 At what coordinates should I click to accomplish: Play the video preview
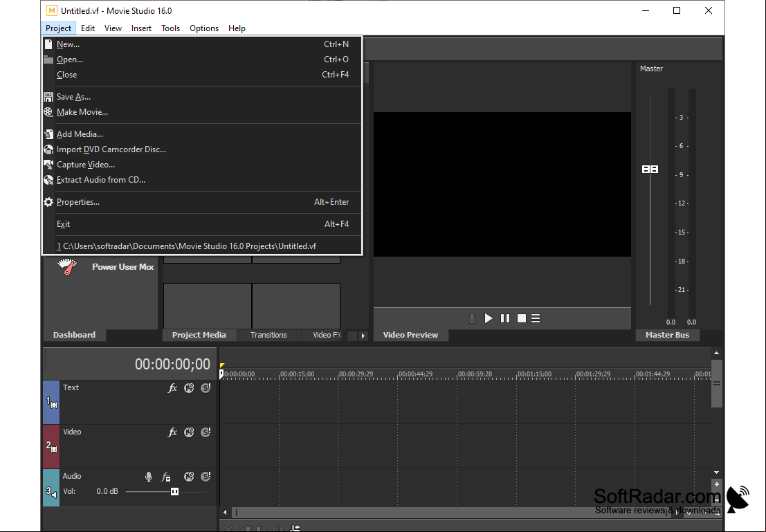[x=489, y=318]
